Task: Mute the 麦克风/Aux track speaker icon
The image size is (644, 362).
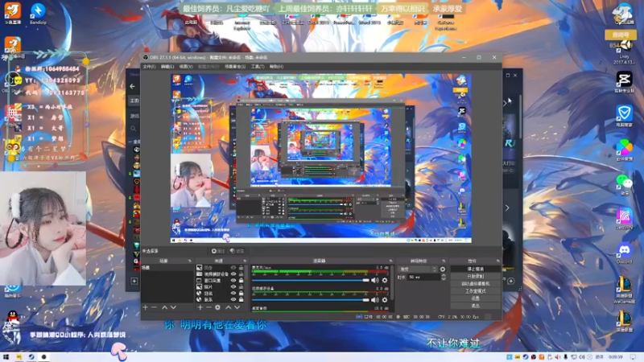Action: coord(375,280)
